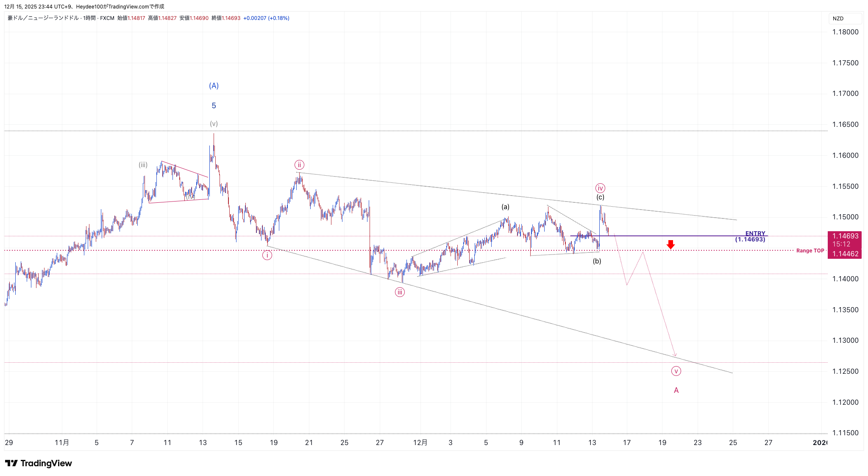This screenshot has width=868, height=476.
Task: Click the 1.15000 price axis label
Action: [845, 217]
